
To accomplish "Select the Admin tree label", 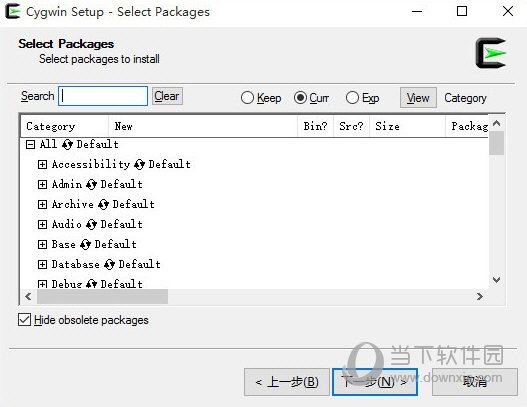I will (x=67, y=185).
